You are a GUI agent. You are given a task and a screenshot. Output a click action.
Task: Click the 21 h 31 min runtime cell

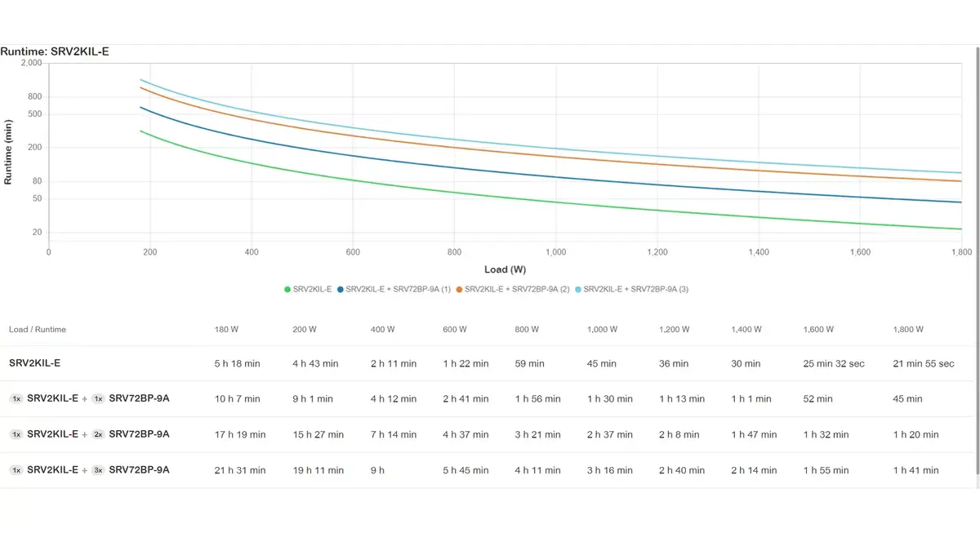pos(240,470)
